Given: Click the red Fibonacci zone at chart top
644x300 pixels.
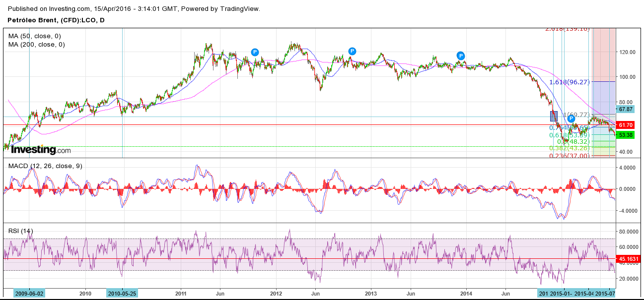Looking at the screenshot, I should pyautogui.click(x=604, y=54).
